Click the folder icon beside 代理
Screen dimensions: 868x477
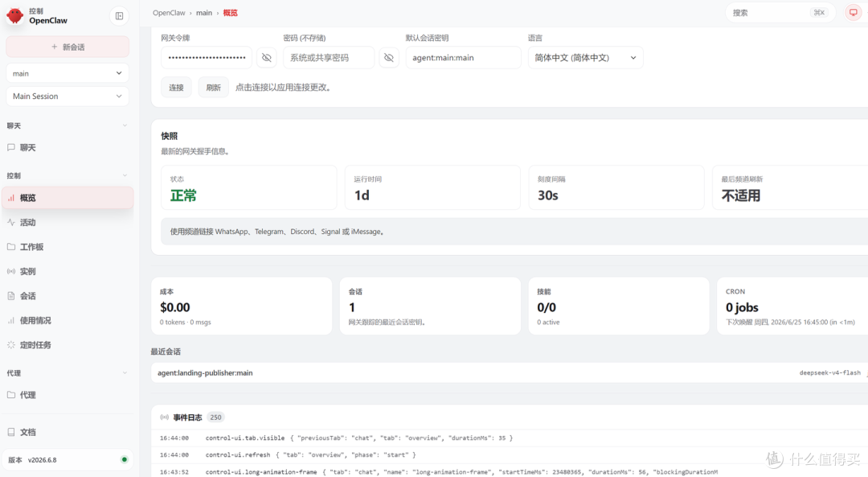pyautogui.click(x=11, y=395)
